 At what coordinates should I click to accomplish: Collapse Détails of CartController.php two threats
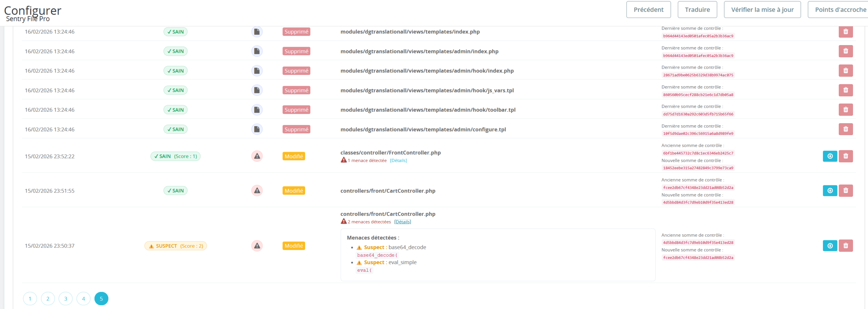click(x=402, y=222)
